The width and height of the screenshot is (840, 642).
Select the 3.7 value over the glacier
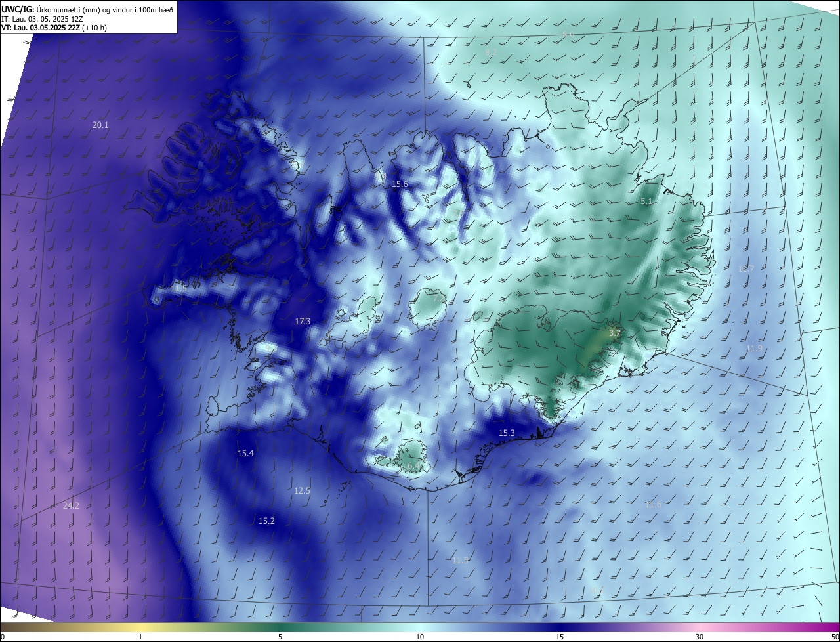coord(614,333)
